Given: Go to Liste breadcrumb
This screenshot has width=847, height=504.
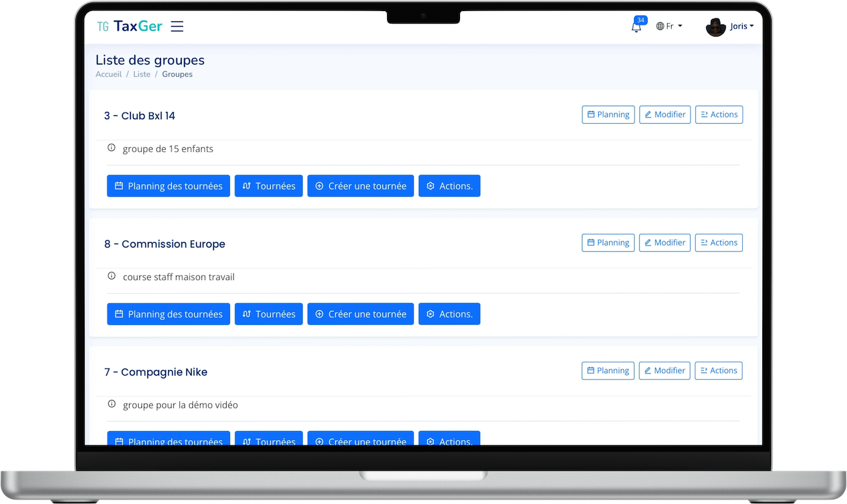Looking at the screenshot, I should 141,74.
